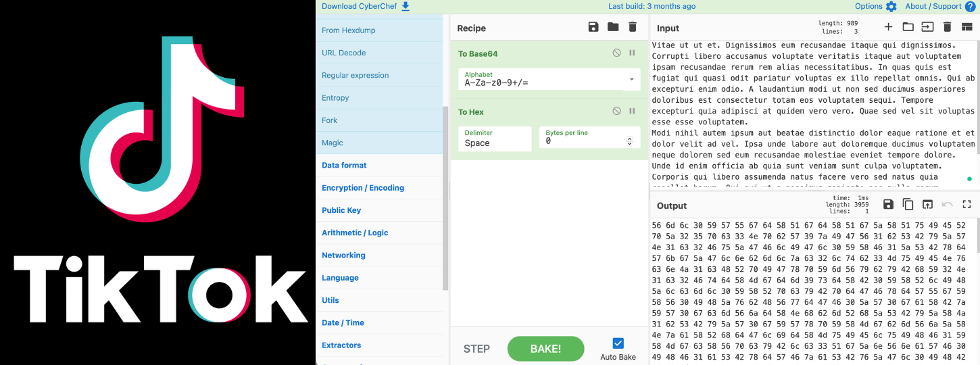Image resolution: width=980 pixels, height=365 pixels.
Task: Load a recipe using the folder icon
Action: pyautogui.click(x=613, y=27)
